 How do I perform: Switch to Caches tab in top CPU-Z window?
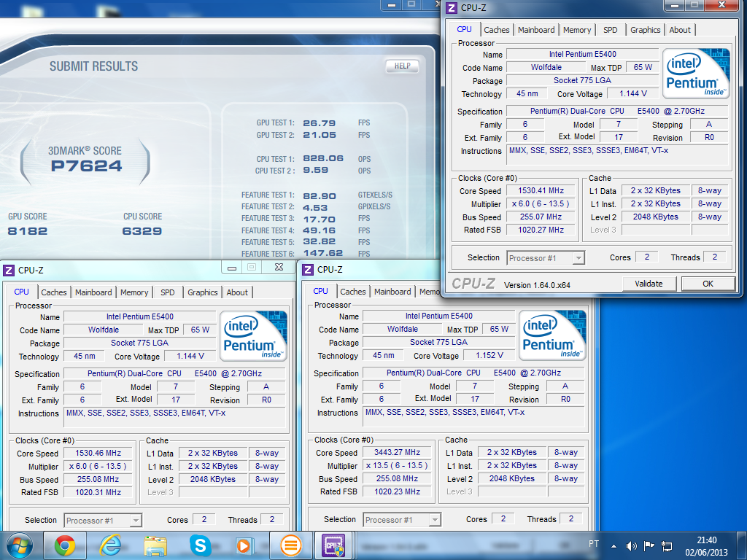[x=496, y=30]
